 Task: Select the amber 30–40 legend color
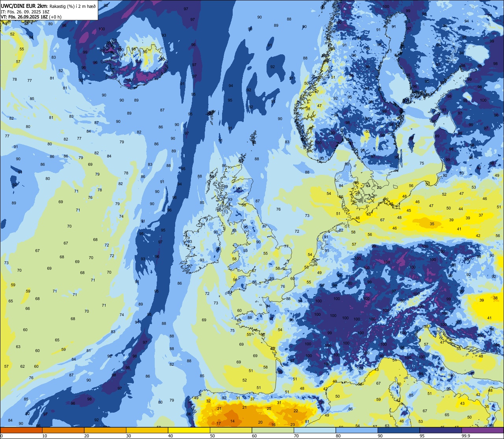click(147, 430)
